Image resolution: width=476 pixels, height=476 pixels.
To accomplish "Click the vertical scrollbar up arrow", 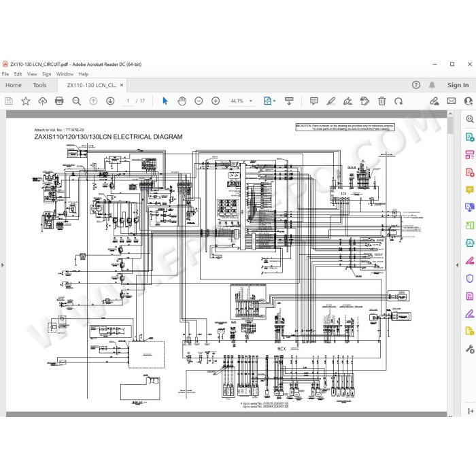I will coord(450,114).
